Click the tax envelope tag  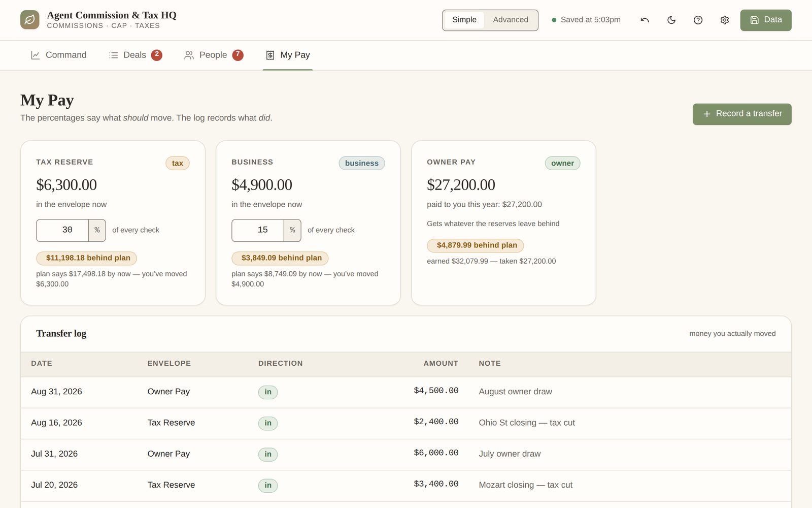[x=178, y=163]
